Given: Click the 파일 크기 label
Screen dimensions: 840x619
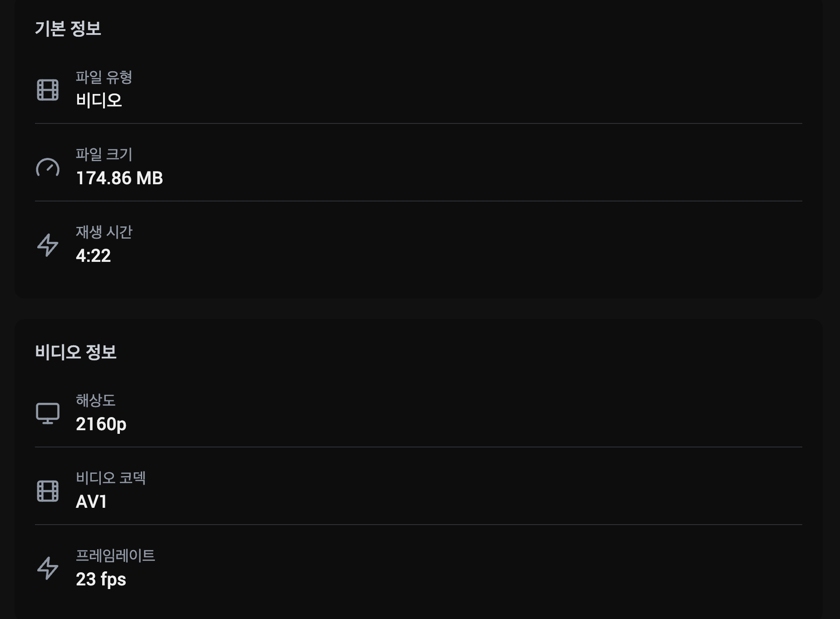Looking at the screenshot, I should click(x=104, y=155).
